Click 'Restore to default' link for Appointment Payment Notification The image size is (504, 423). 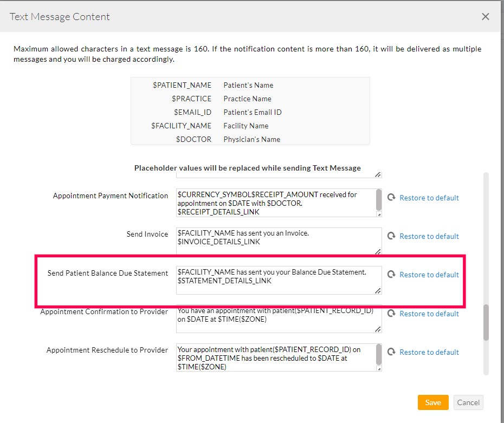[429, 198]
